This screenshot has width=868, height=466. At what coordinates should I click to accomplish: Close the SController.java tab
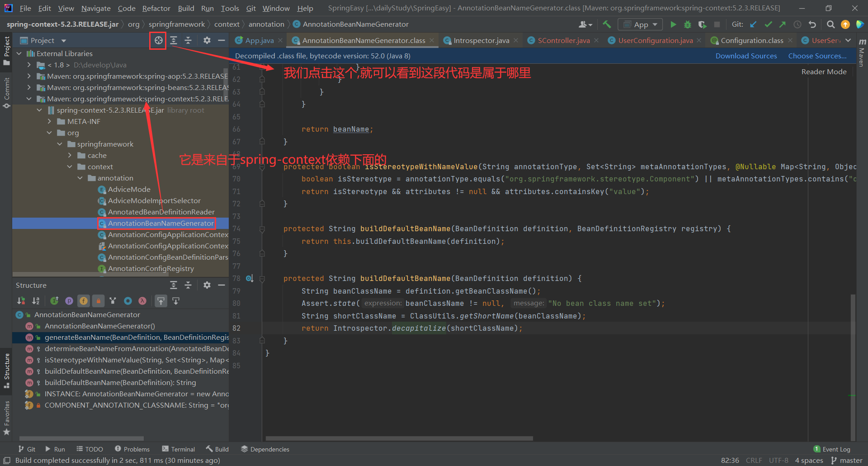(x=596, y=40)
